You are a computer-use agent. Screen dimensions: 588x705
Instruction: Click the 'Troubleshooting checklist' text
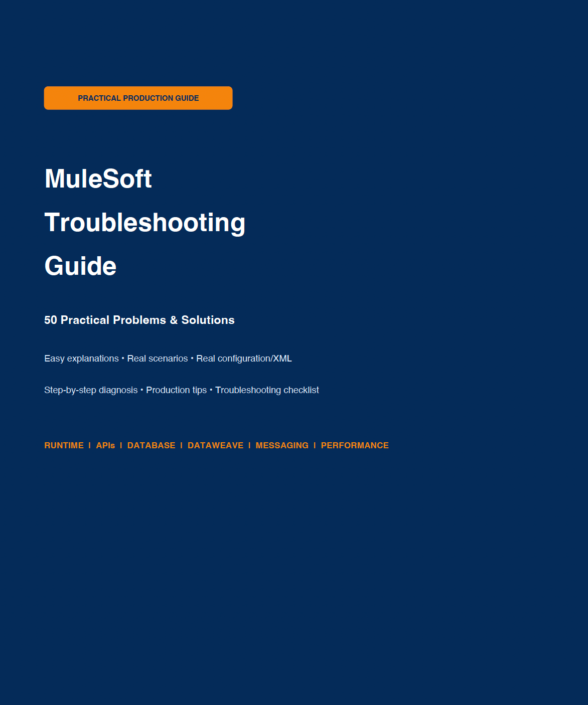267,390
